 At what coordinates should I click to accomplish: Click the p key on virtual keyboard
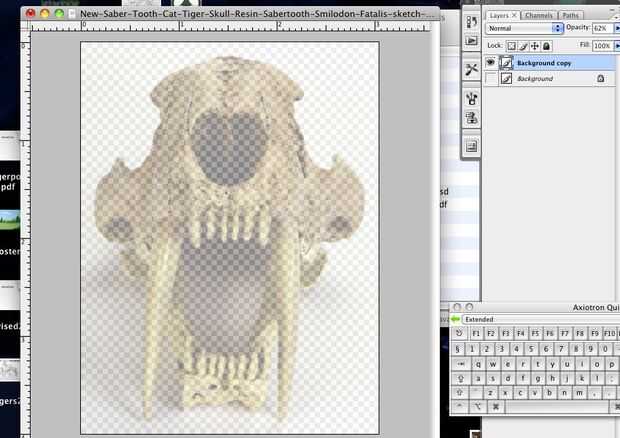coord(612,364)
